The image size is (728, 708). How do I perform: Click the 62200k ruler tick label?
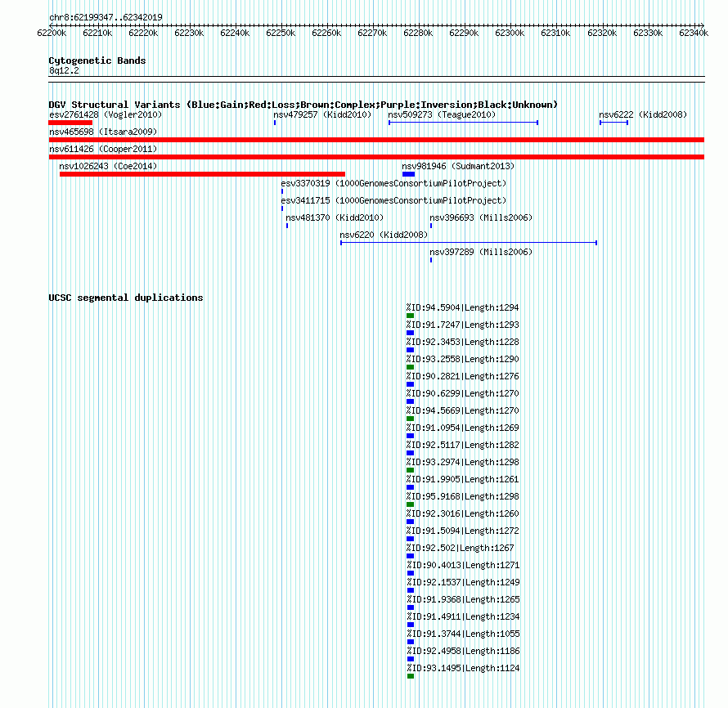pos(52,33)
